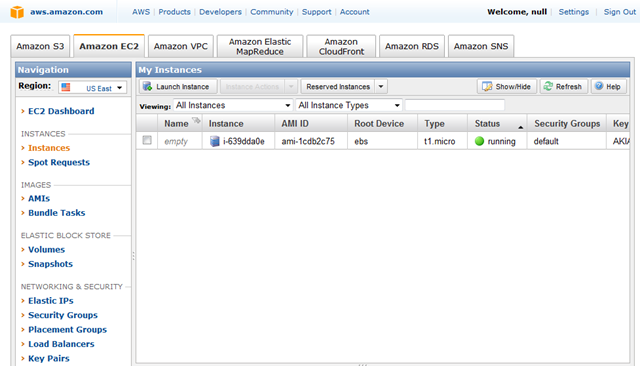Viewport: 640px width, 366px height.
Task: Open the AMIs navigation link
Action: point(39,199)
